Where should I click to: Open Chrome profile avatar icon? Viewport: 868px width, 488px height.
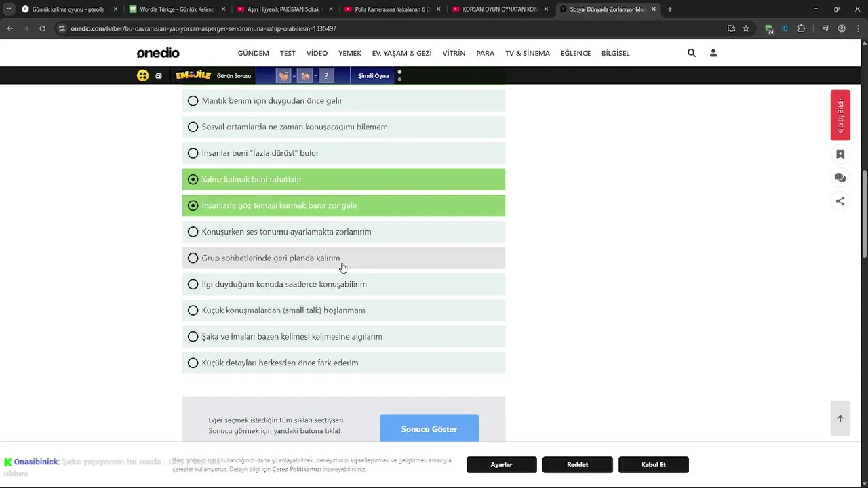(x=842, y=28)
